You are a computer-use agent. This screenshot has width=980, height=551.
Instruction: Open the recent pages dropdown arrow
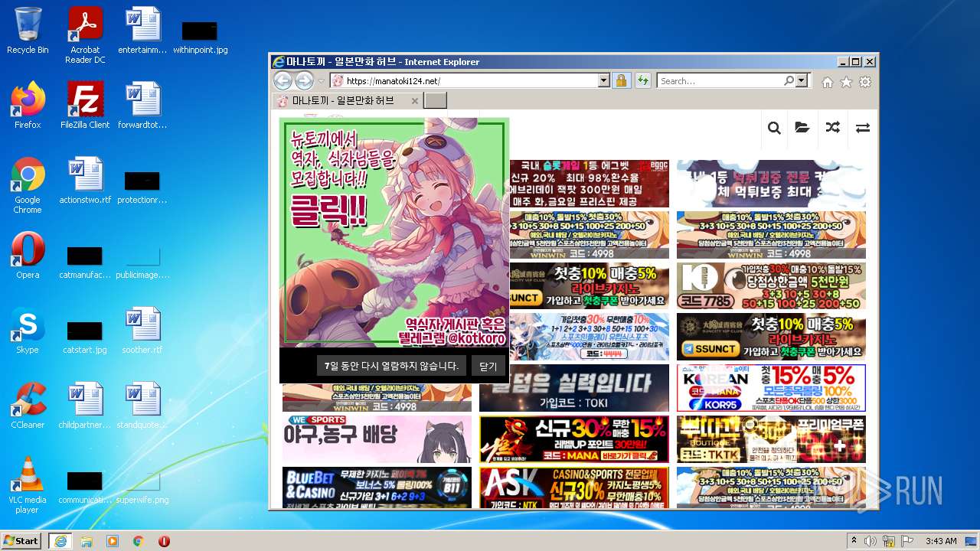(x=322, y=81)
